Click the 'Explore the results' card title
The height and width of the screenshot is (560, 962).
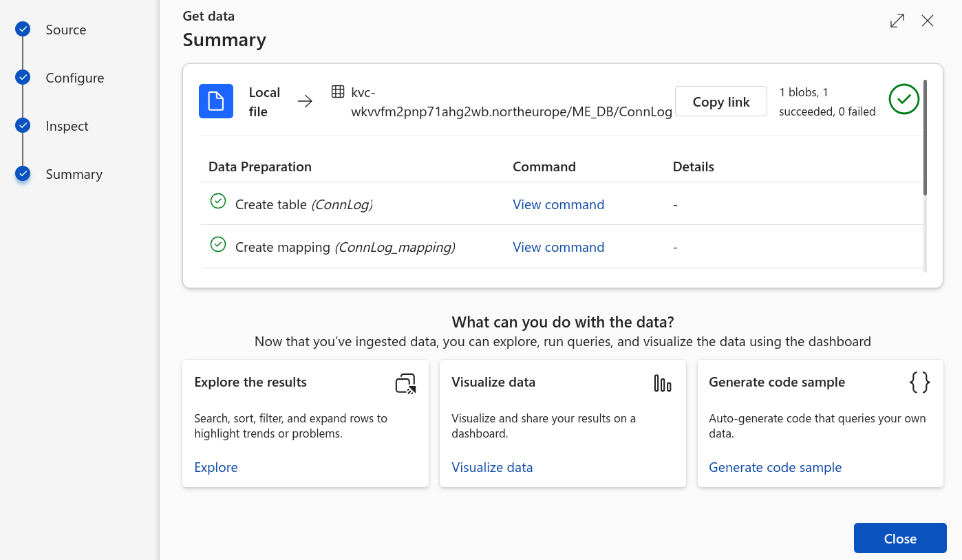click(250, 382)
